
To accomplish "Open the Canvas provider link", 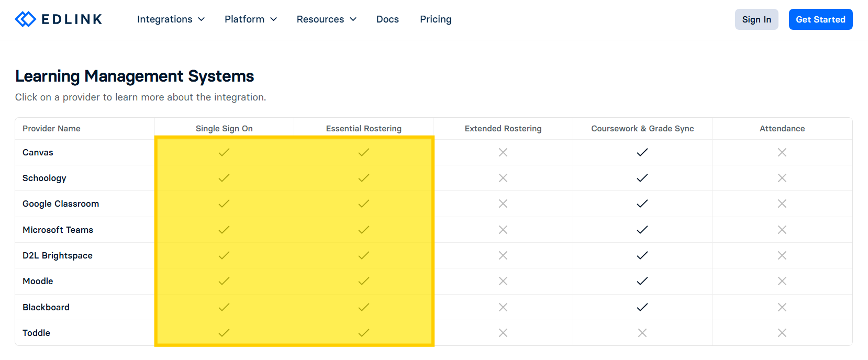I will click(38, 152).
